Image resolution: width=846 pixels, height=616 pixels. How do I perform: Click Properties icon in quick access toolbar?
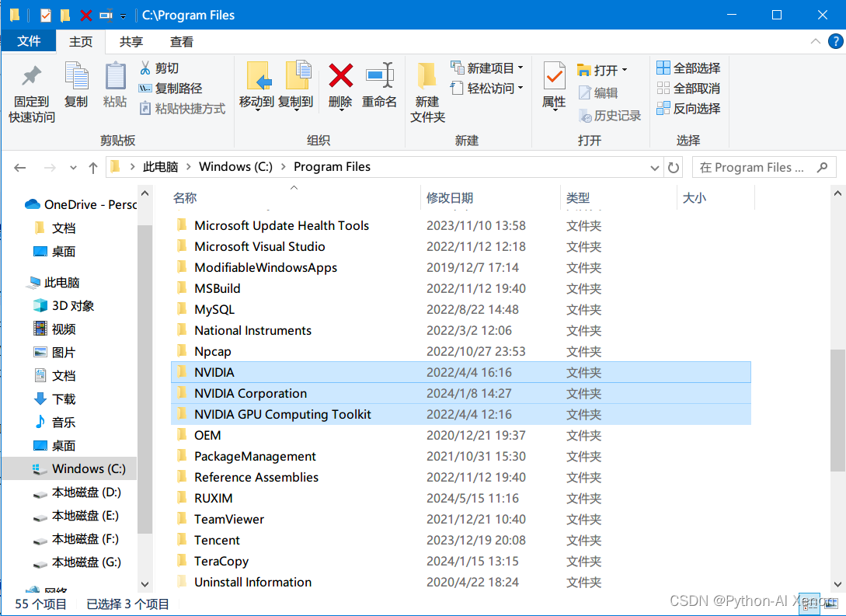pyautogui.click(x=46, y=15)
